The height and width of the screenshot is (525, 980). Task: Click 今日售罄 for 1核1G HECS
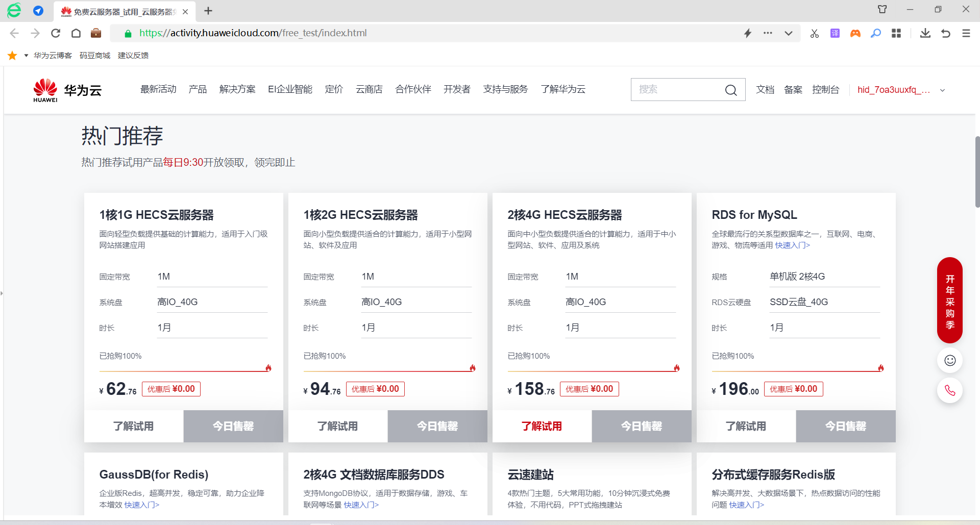(233, 426)
